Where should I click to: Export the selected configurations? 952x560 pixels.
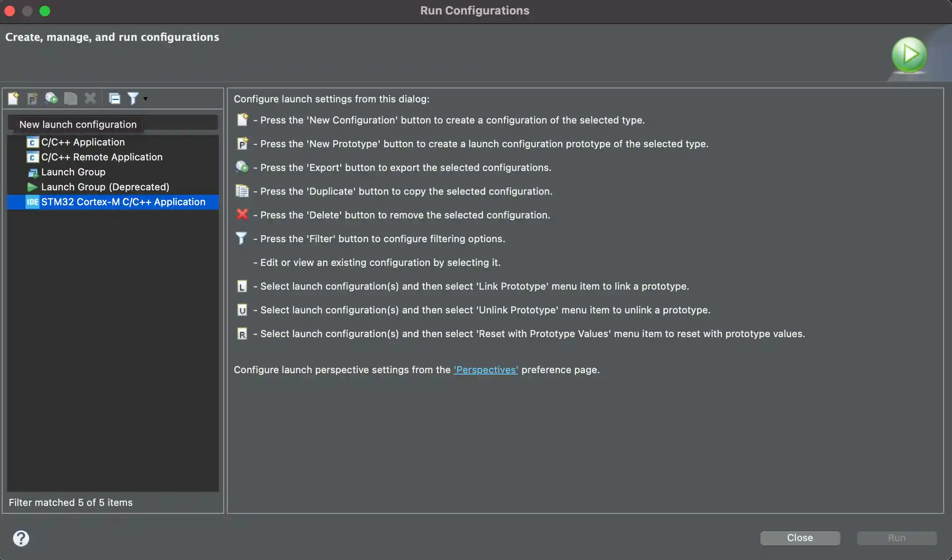[x=51, y=98]
